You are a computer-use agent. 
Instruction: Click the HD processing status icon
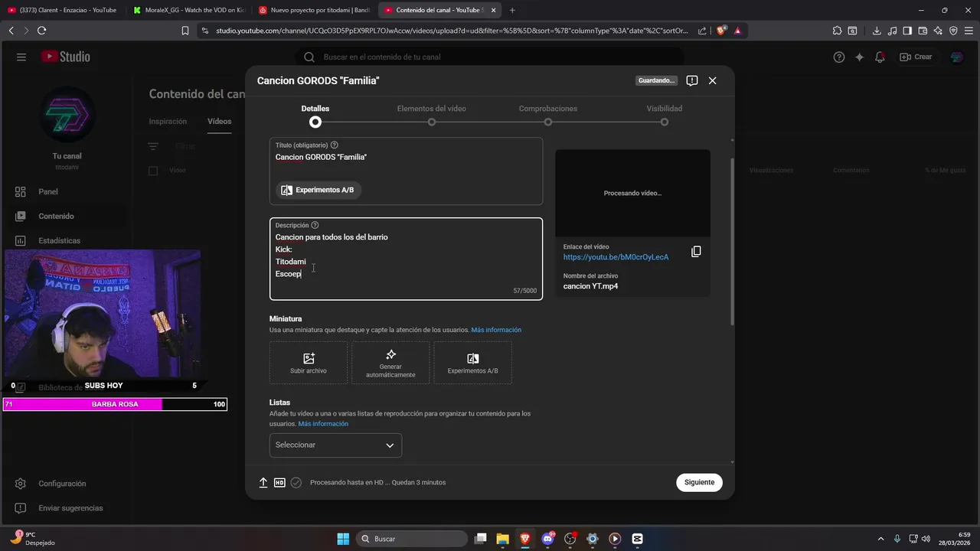click(x=279, y=482)
